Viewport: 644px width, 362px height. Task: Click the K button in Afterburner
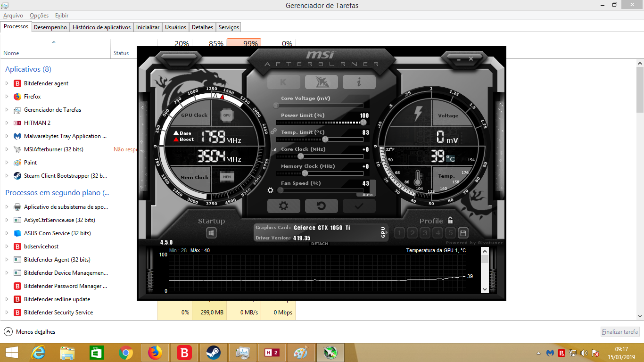pyautogui.click(x=283, y=82)
